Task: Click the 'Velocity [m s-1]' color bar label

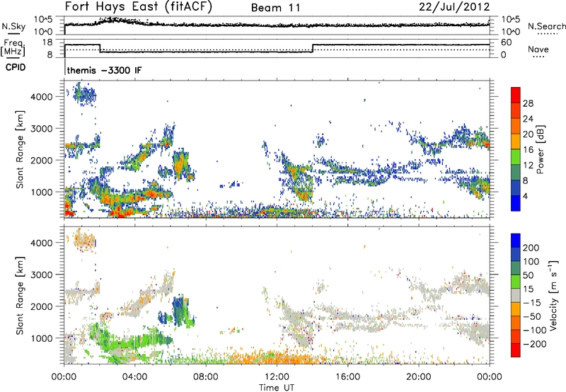Action: (554, 295)
